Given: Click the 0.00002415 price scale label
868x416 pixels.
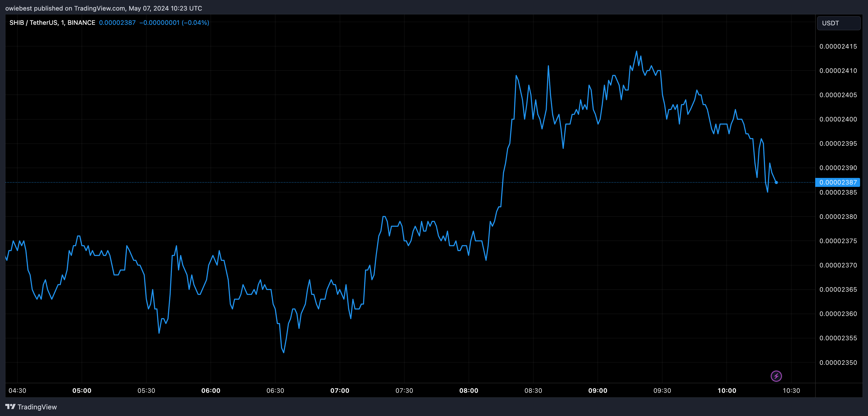Looking at the screenshot, I should (x=838, y=46).
